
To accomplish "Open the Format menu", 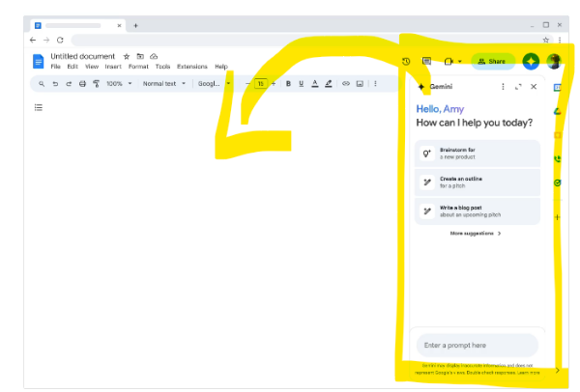I will (x=138, y=67).
